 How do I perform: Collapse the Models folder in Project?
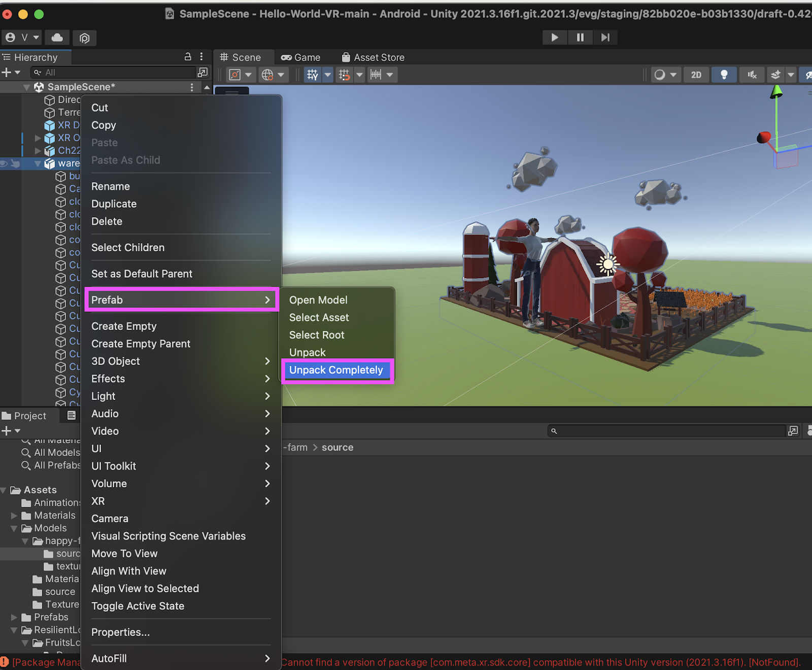[14, 528]
